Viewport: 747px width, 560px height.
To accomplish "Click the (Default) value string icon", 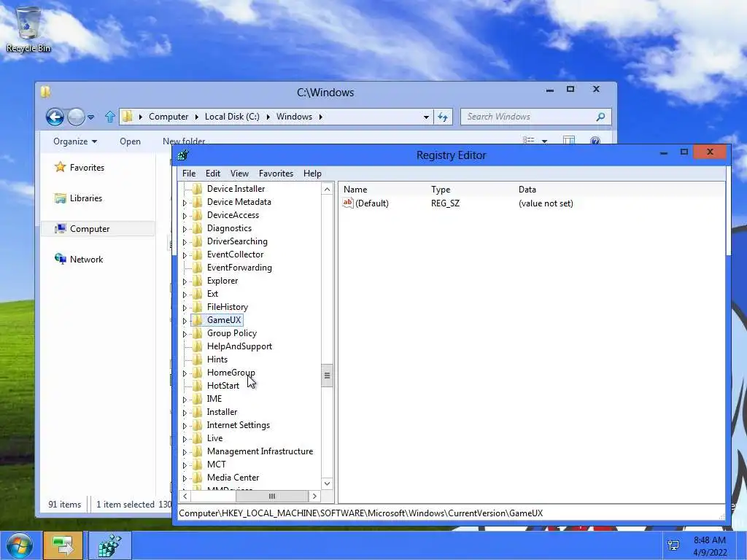I will click(348, 203).
